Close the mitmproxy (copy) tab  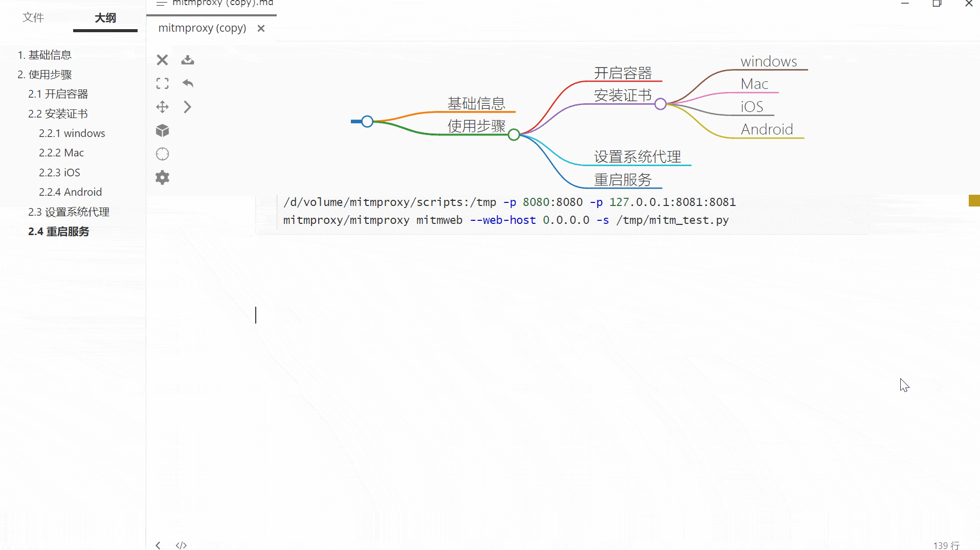pyautogui.click(x=261, y=28)
